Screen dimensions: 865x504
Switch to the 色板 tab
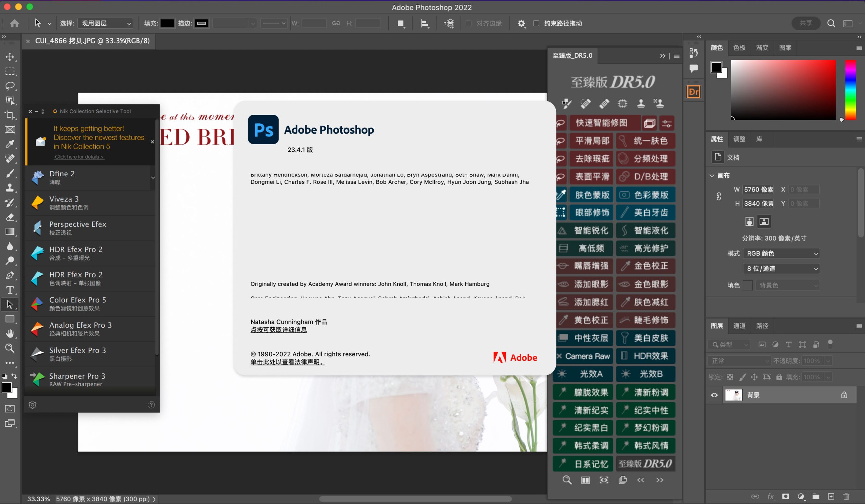pos(739,48)
